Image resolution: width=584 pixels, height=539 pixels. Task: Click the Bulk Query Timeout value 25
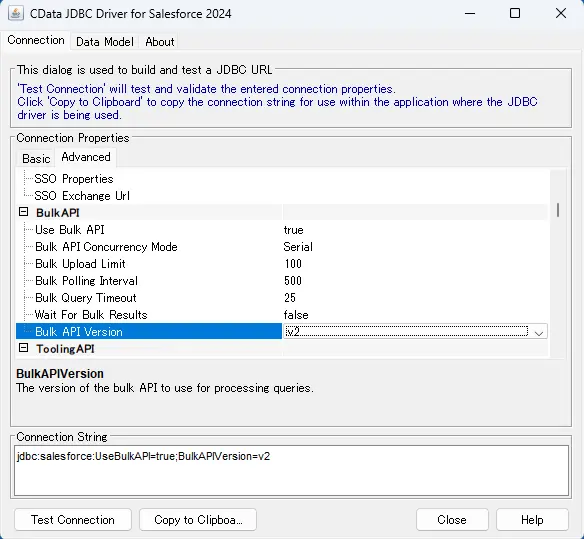pyautogui.click(x=290, y=298)
